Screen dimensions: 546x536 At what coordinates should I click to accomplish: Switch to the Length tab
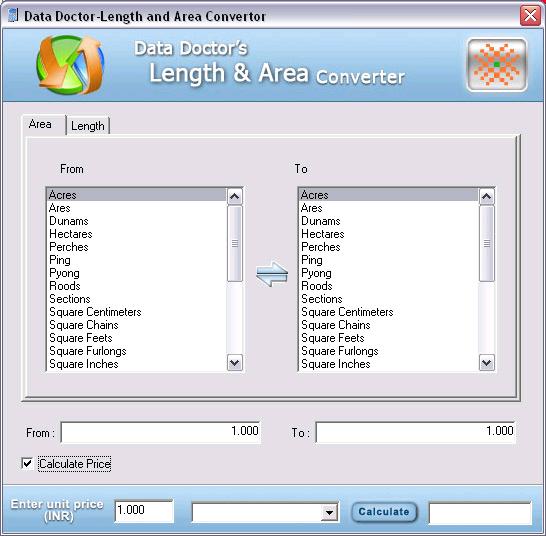coord(88,126)
